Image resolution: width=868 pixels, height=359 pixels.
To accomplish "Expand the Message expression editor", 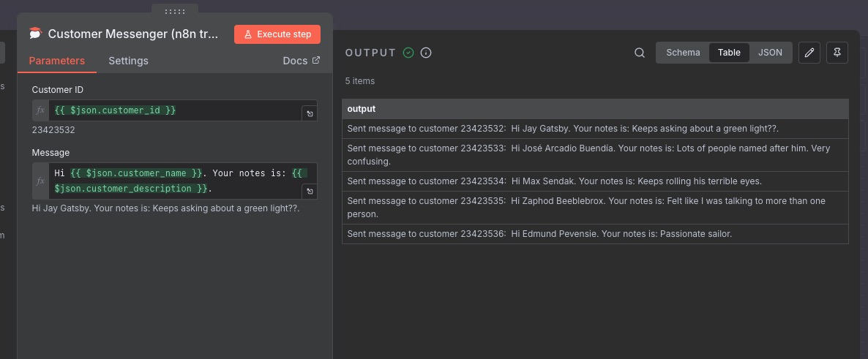I will pyautogui.click(x=310, y=192).
